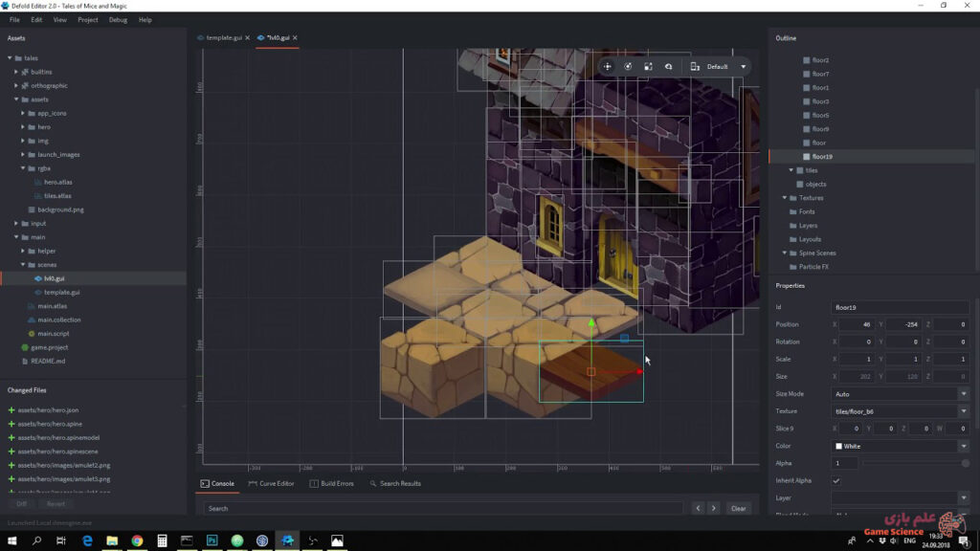Select main.script file

coord(54,334)
